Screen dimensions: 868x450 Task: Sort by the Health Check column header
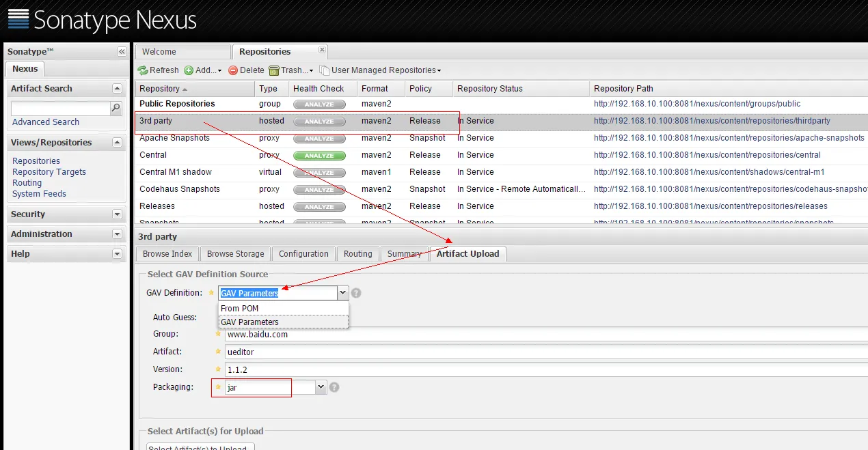pyautogui.click(x=323, y=89)
